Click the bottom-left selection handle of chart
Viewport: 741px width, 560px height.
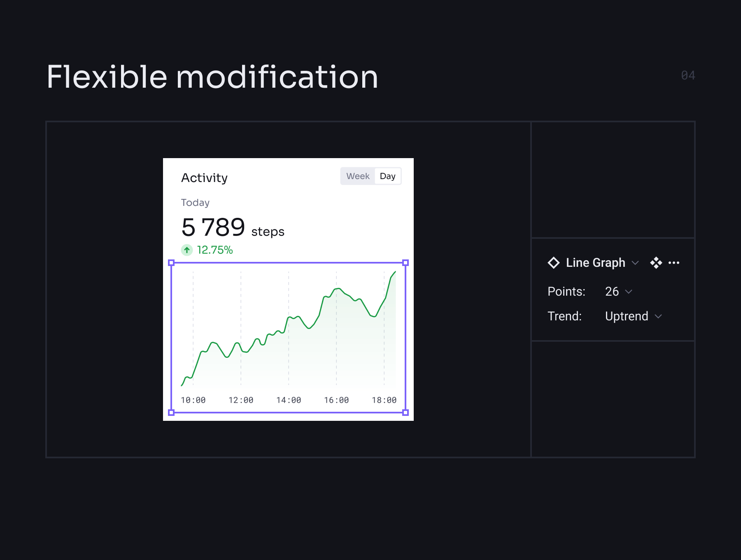172,413
